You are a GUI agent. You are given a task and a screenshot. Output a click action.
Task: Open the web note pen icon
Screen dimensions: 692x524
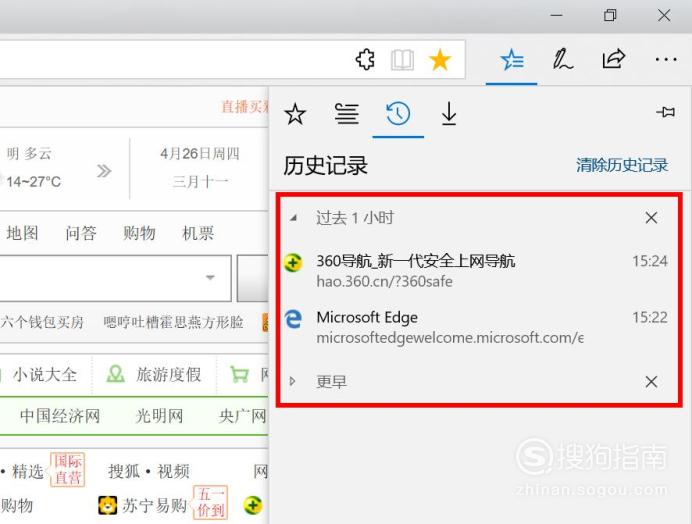pos(563,60)
